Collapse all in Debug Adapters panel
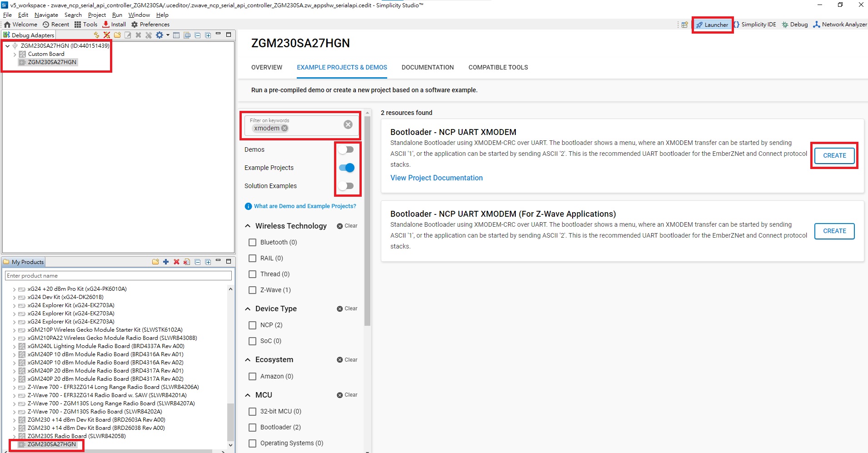868x453 pixels. click(197, 35)
